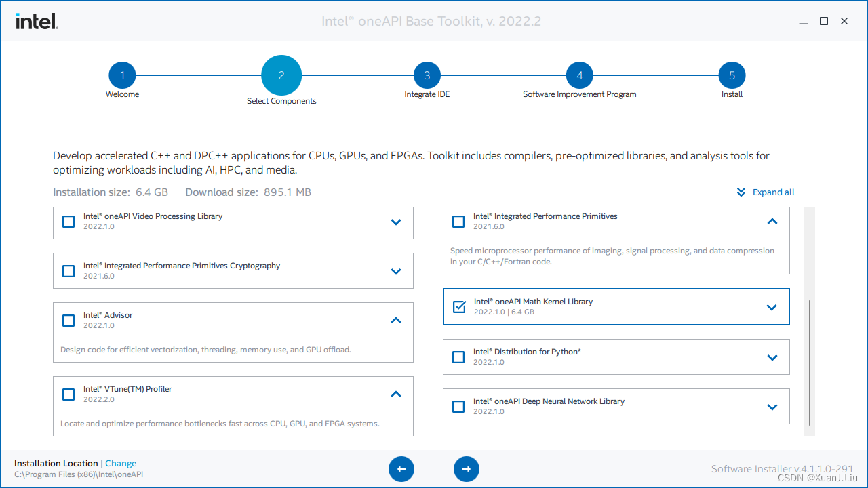Viewport: 868px width, 488px height.
Task: Uncheck Intel oneAPI Math Kernel Library
Action: click(458, 306)
